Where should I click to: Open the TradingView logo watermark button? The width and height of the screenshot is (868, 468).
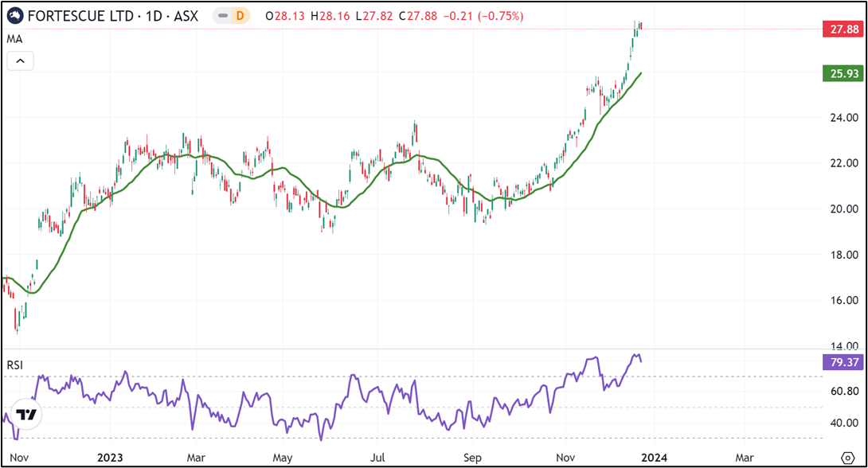click(x=25, y=414)
